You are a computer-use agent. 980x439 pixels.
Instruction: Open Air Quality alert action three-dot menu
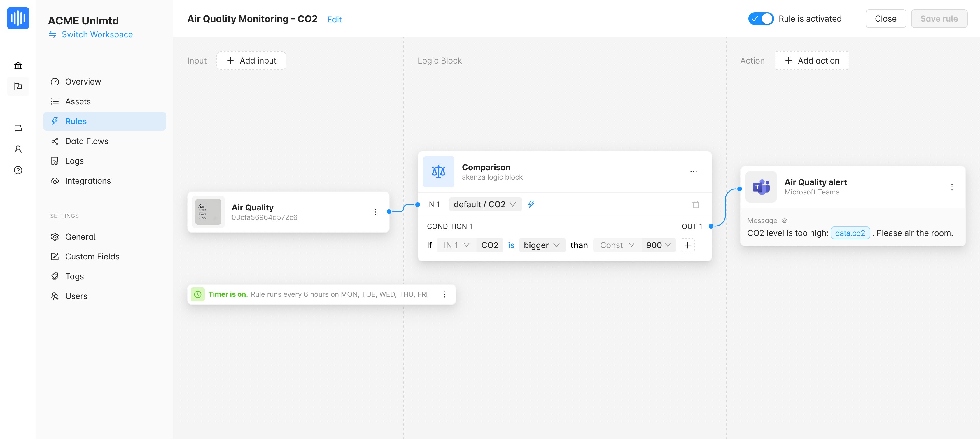[951, 187]
